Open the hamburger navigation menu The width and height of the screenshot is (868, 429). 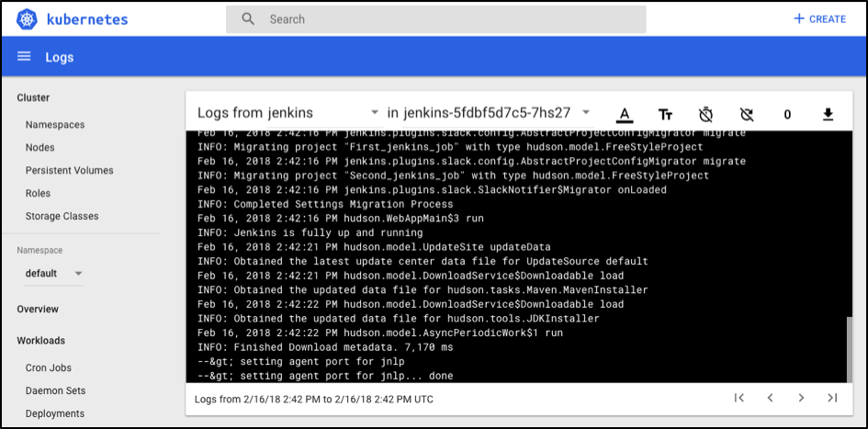[23, 56]
